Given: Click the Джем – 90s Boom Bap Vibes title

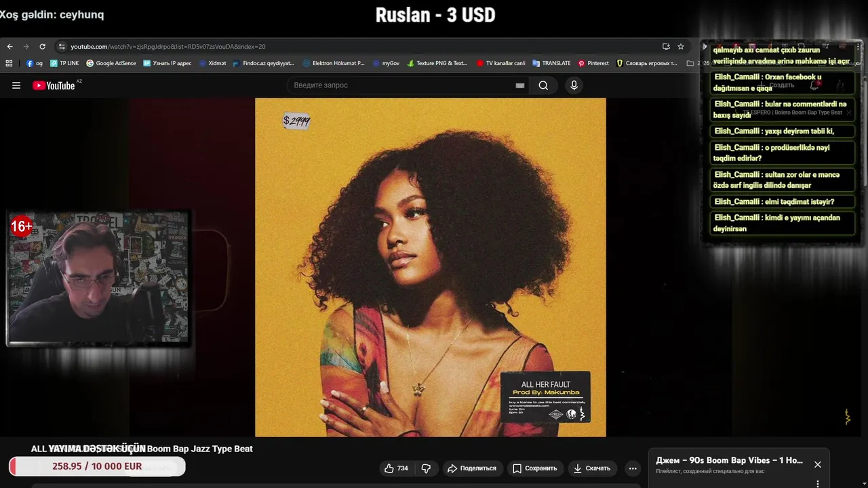Looking at the screenshot, I should [729, 460].
